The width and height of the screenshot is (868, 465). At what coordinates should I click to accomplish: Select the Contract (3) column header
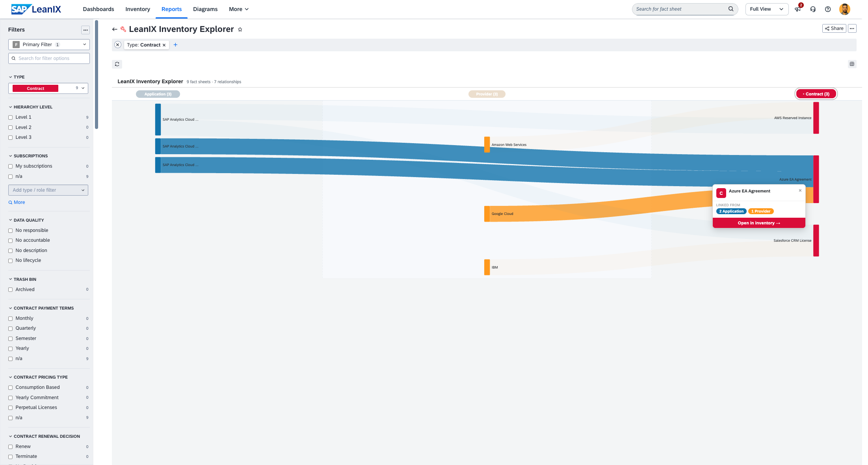(x=816, y=94)
